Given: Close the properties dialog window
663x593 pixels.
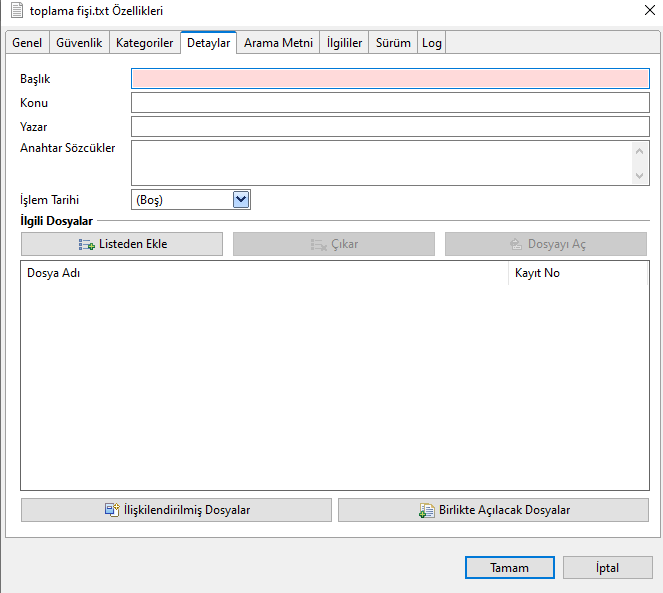Looking at the screenshot, I should click(639, 11).
